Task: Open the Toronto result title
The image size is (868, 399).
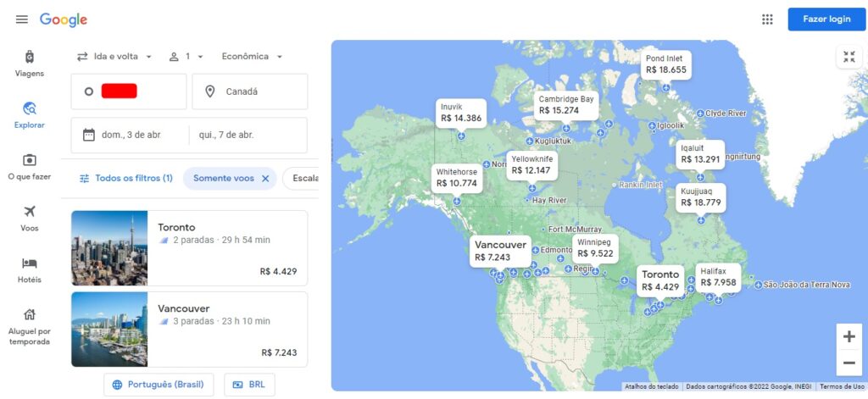Action: click(x=176, y=227)
